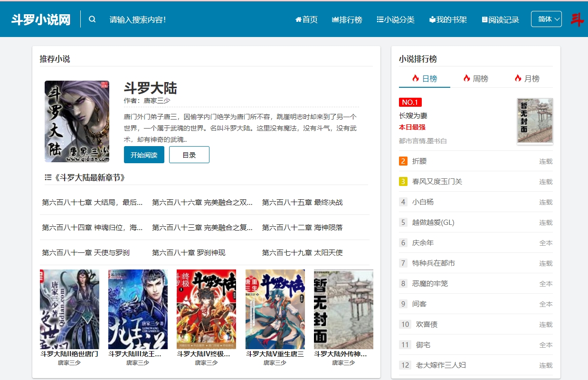Open ranked novel 小白杨

pos(423,202)
